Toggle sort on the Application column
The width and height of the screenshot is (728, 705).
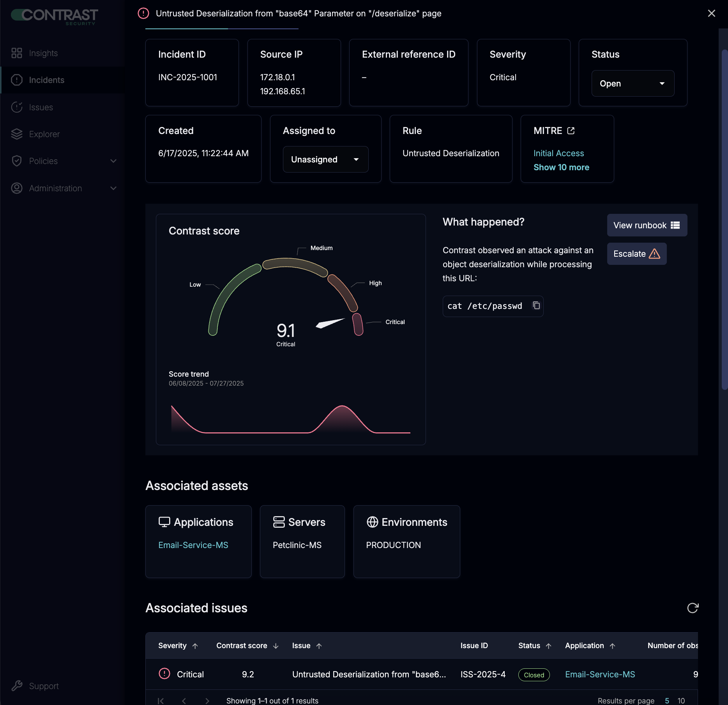click(x=612, y=645)
